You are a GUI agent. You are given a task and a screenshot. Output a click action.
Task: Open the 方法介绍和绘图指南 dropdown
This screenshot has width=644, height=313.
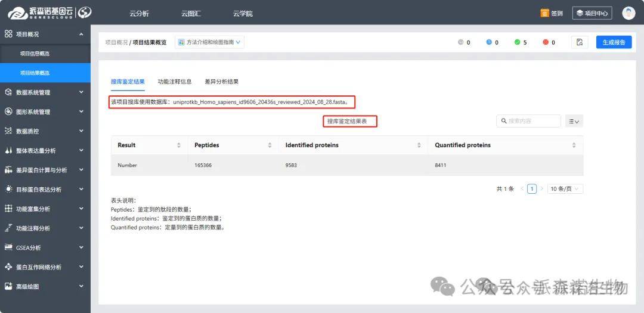[210, 42]
